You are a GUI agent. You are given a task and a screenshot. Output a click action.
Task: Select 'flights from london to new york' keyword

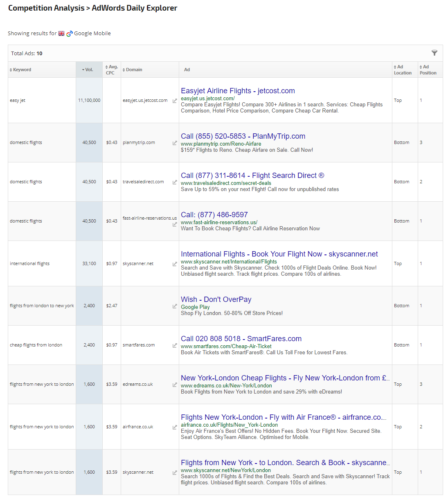42,306
